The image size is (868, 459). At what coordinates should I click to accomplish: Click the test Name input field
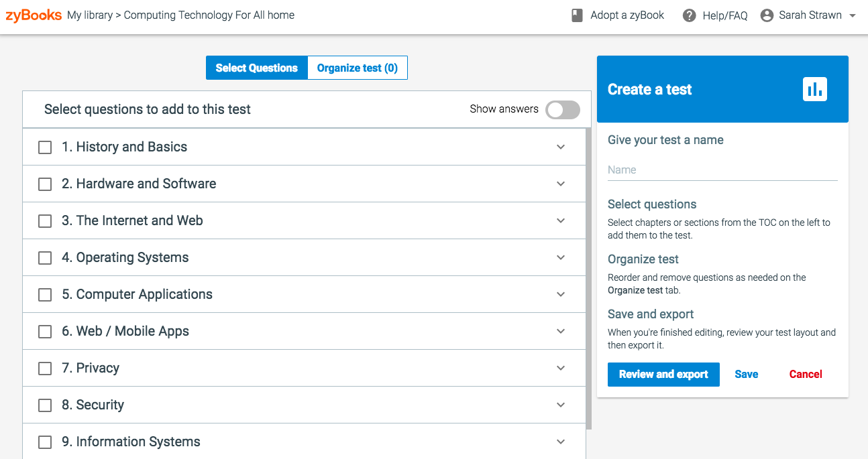(x=722, y=170)
